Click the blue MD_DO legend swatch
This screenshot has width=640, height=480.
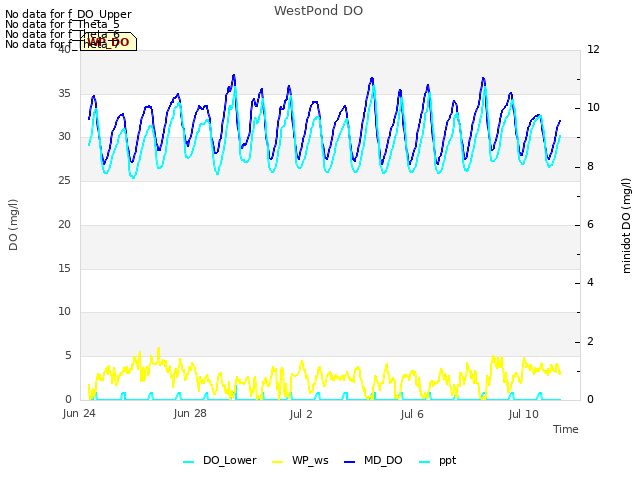click(x=350, y=462)
